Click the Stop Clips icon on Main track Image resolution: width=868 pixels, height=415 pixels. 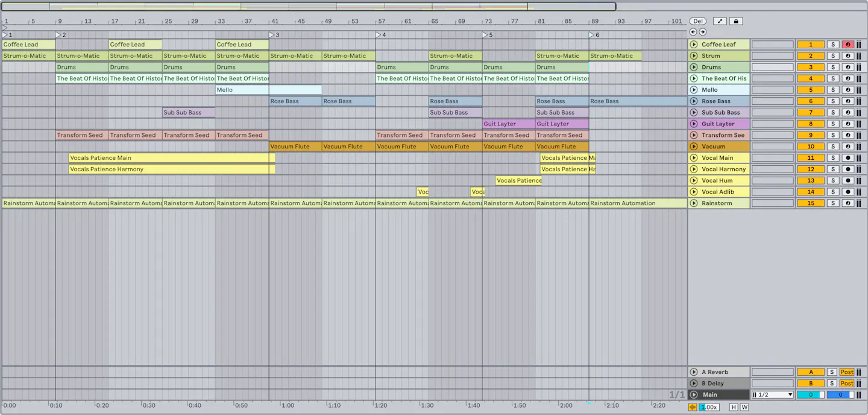coord(860,394)
